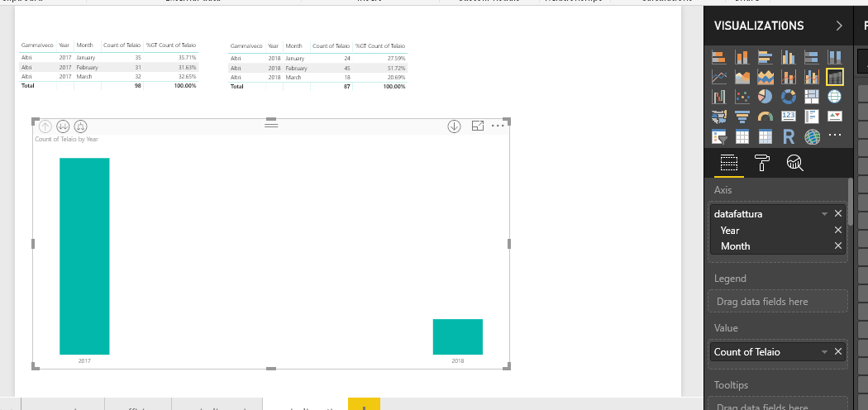Select the KPI visual
Image resolution: width=868 pixels, height=410 pixels.
point(835,117)
